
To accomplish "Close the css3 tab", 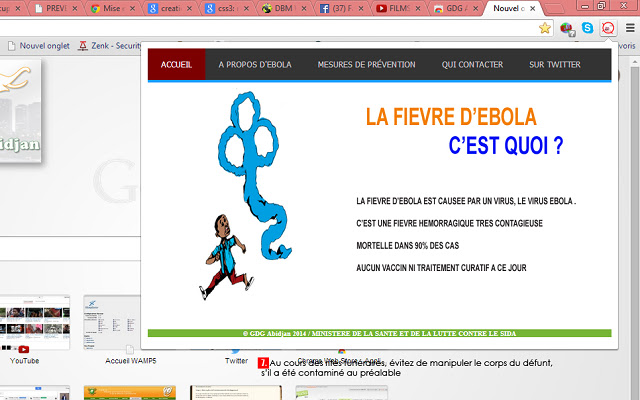I will pyautogui.click(x=246, y=8).
